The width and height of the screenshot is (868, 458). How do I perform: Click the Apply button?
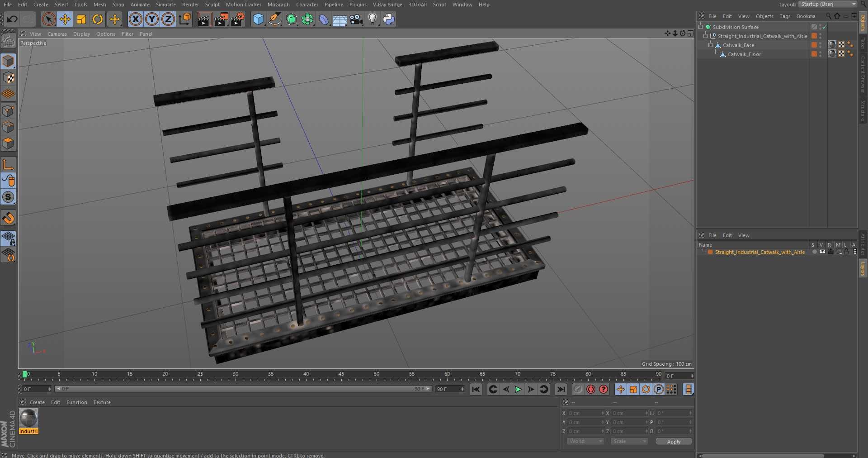[x=674, y=442]
